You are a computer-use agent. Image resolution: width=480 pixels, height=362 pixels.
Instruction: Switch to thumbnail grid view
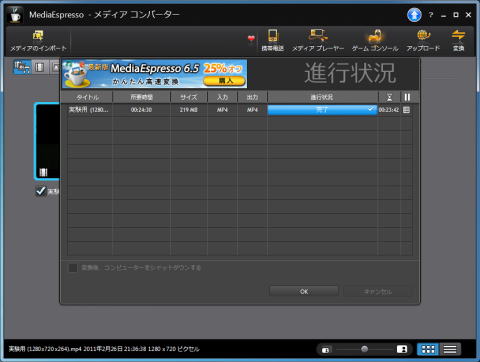coord(428,349)
